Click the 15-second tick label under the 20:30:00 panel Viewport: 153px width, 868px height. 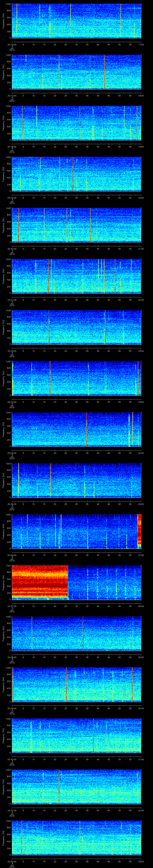coord(44,759)
